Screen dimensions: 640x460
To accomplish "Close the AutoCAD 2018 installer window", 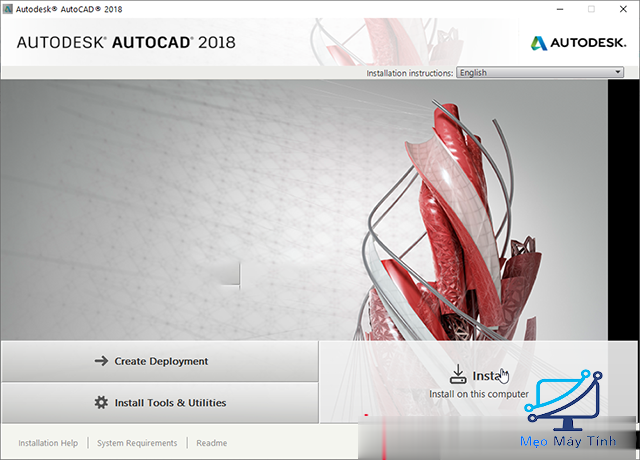I will click(x=623, y=9).
